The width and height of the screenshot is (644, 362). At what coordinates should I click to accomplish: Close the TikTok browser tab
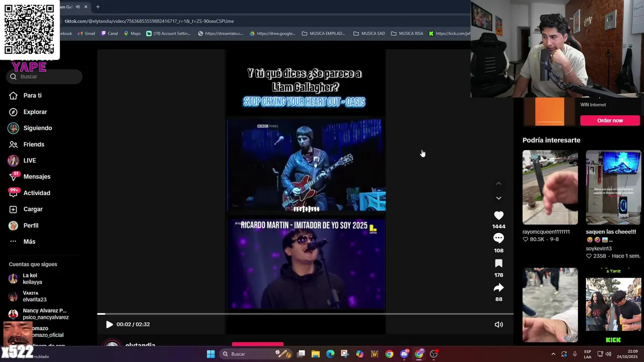click(86, 7)
